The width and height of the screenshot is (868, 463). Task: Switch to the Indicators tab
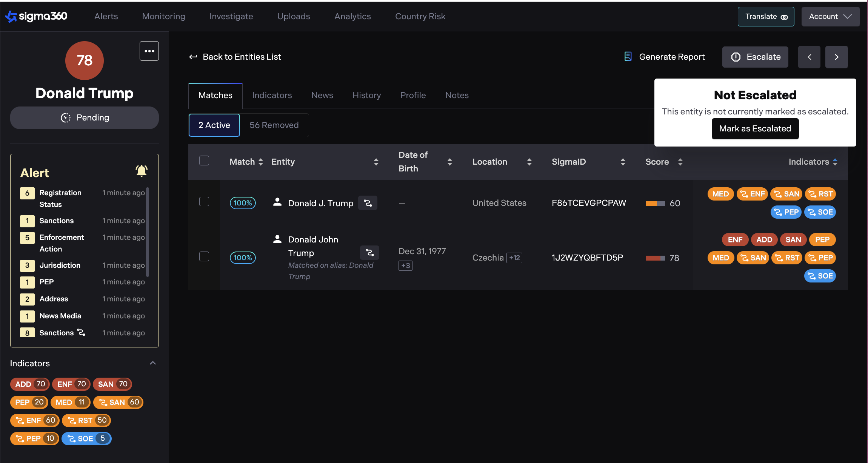(x=272, y=95)
